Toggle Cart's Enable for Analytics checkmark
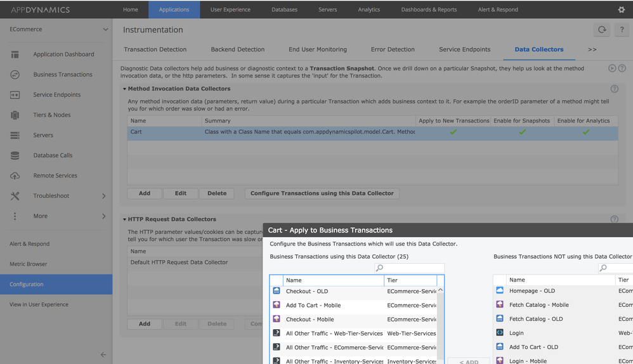The image size is (633, 364). tap(585, 132)
